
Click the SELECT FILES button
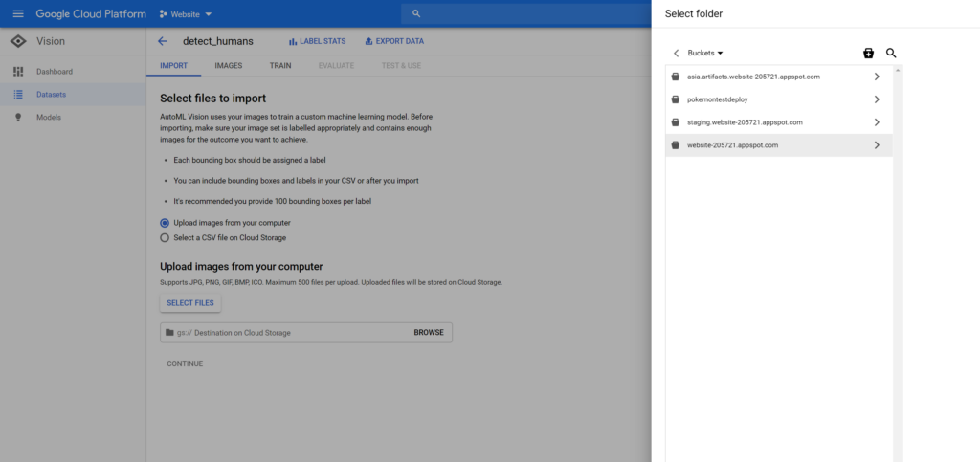(x=190, y=303)
